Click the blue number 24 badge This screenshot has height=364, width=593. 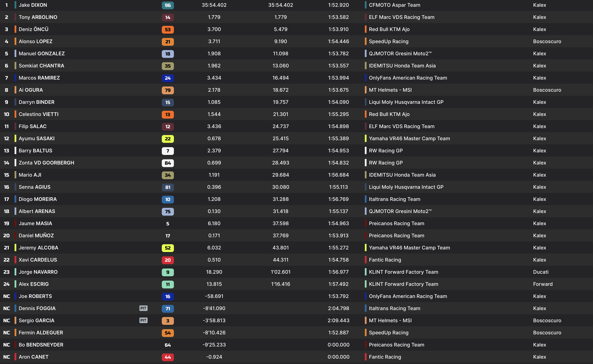click(x=167, y=78)
